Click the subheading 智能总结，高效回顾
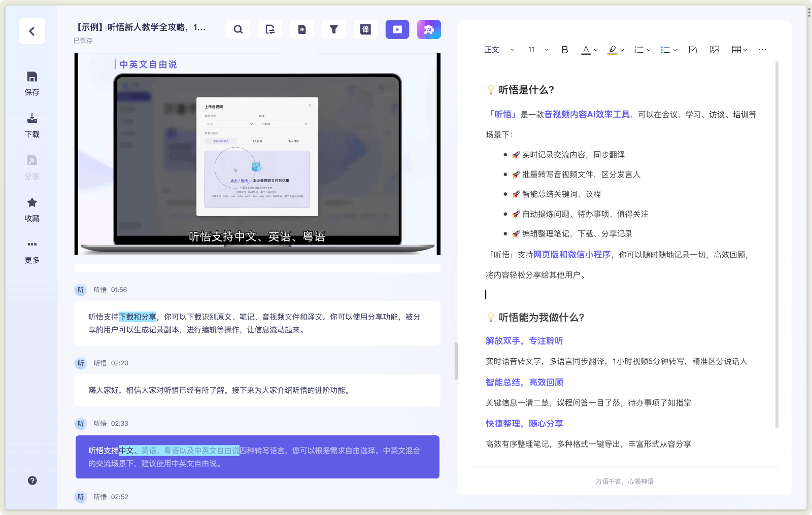 tap(524, 383)
